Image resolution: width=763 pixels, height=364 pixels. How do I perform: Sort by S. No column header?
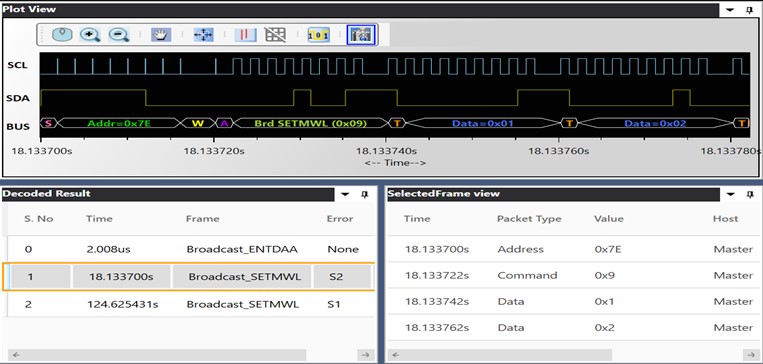(x=38, y=219)
